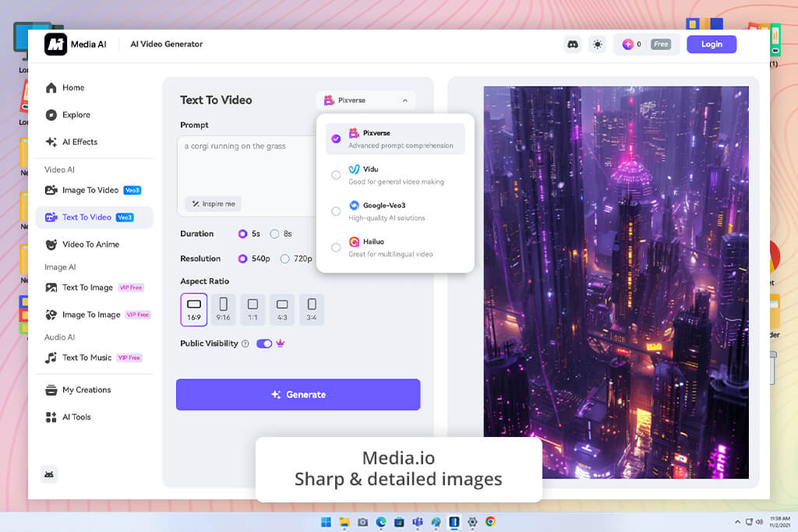Viewport: 798px width, 532px height.
Task: Open File Explorer from the taskbar
Action: coord(344,522)
